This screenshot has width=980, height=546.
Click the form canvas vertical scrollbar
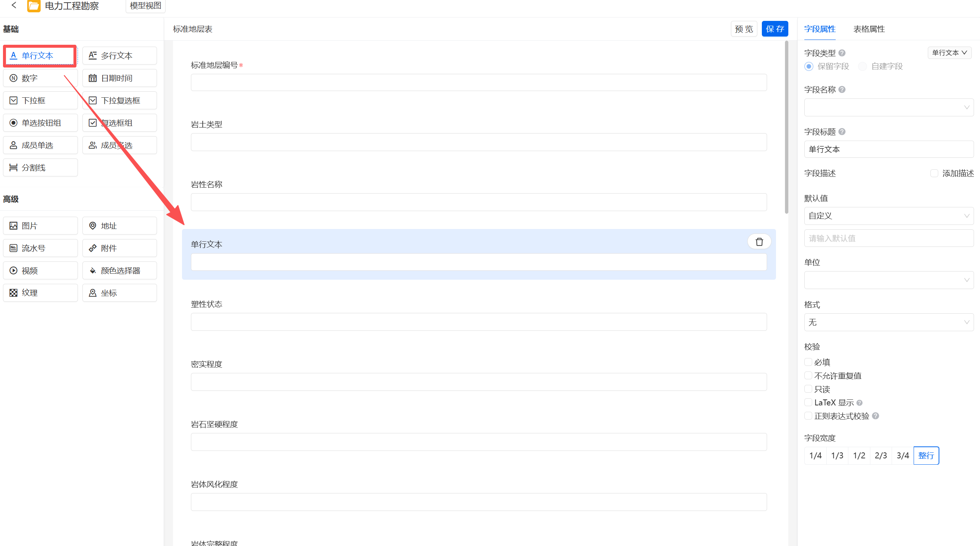click(x=786, y=128)
